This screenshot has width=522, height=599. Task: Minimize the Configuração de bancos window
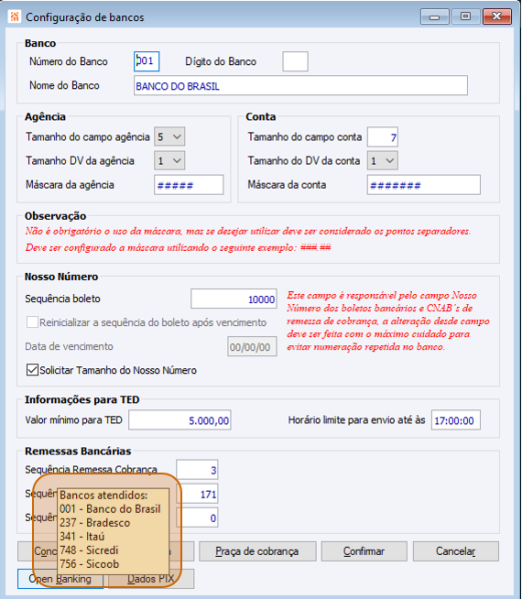coord(434,17)
